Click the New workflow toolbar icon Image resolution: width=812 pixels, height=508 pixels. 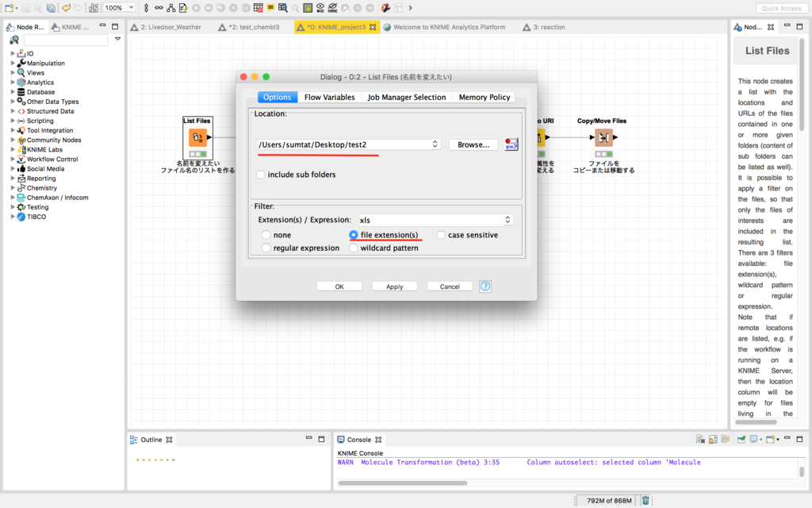point(9,8)
